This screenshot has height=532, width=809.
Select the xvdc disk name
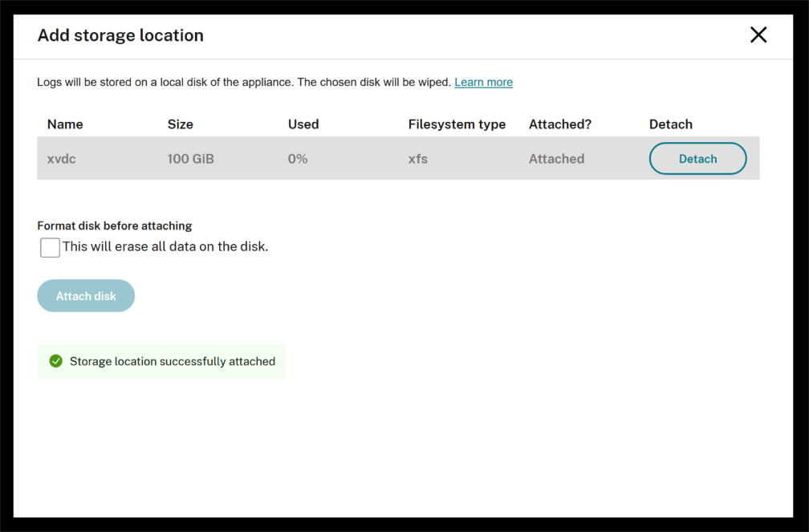point(62,159)
